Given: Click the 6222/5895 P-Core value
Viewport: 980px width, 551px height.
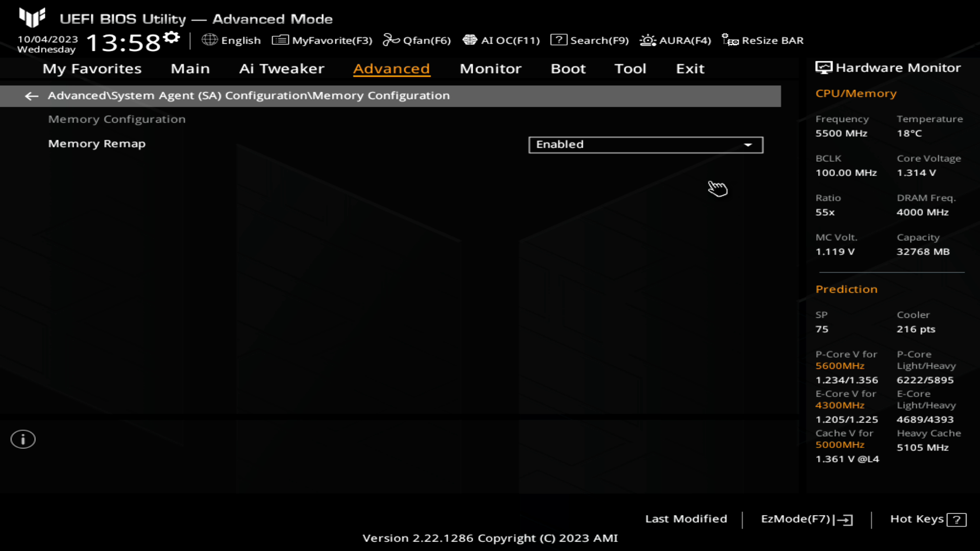Looking at the screenshot, I should (925, 380).
